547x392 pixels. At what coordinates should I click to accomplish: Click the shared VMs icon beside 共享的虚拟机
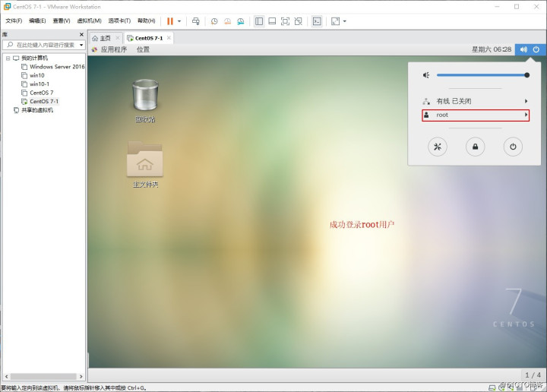[x=16, y=110]
